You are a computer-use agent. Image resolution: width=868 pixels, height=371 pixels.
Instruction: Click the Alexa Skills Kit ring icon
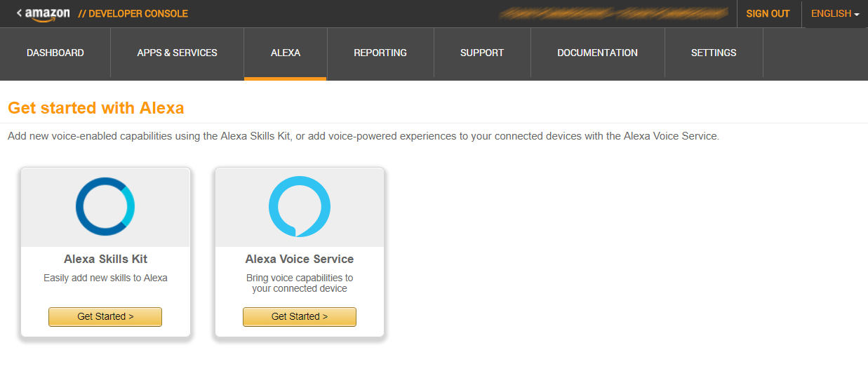coord(105,207)
